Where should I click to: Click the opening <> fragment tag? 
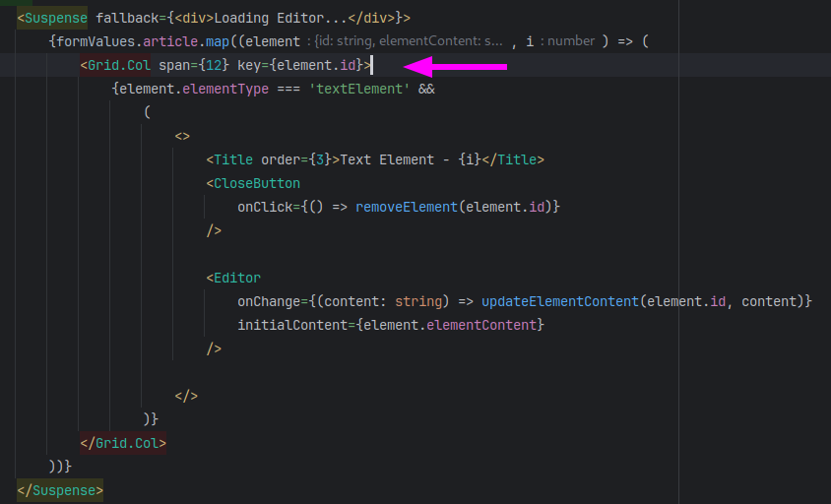(182, 136)
